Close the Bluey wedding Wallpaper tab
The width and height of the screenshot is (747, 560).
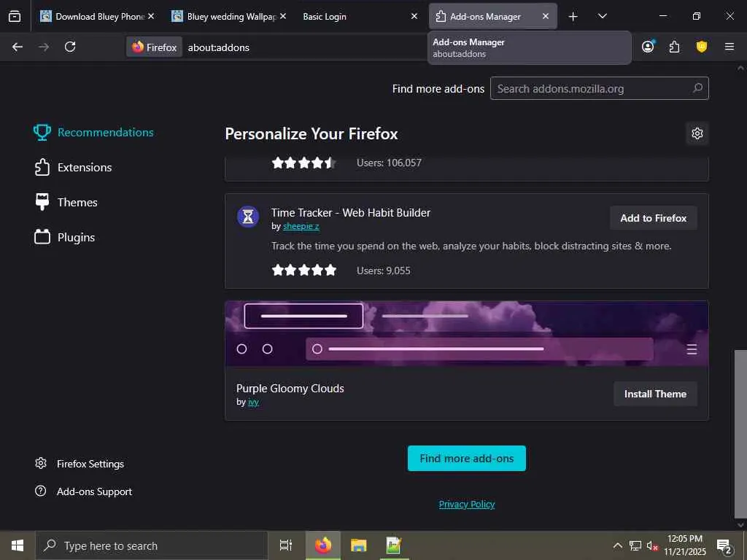(x=283, y=16)
